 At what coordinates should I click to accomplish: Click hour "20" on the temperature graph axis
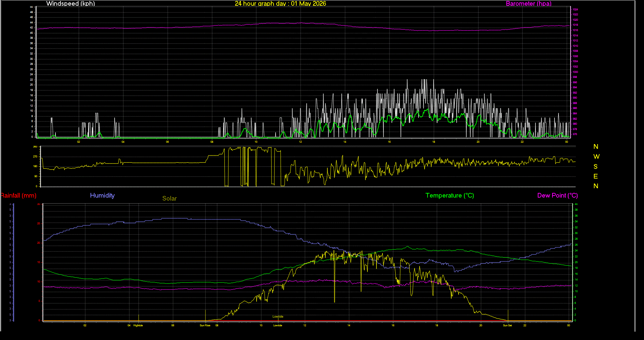(481, 325)
